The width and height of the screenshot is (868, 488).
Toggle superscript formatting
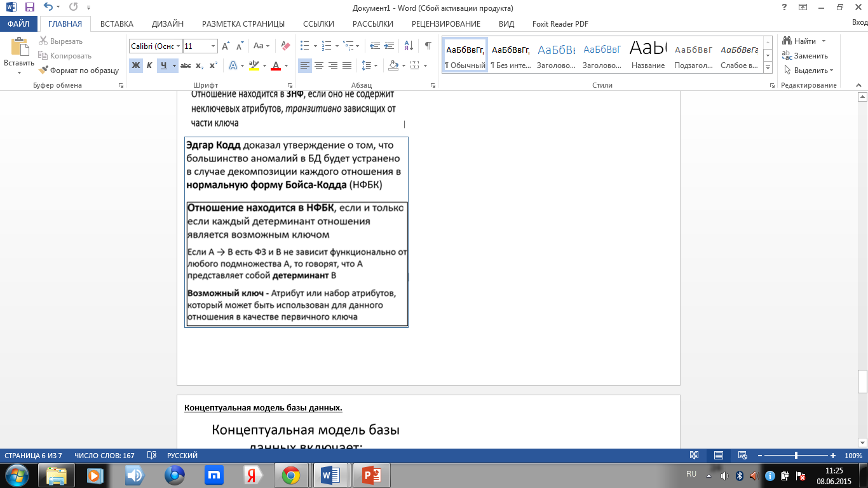pos(214,65)
